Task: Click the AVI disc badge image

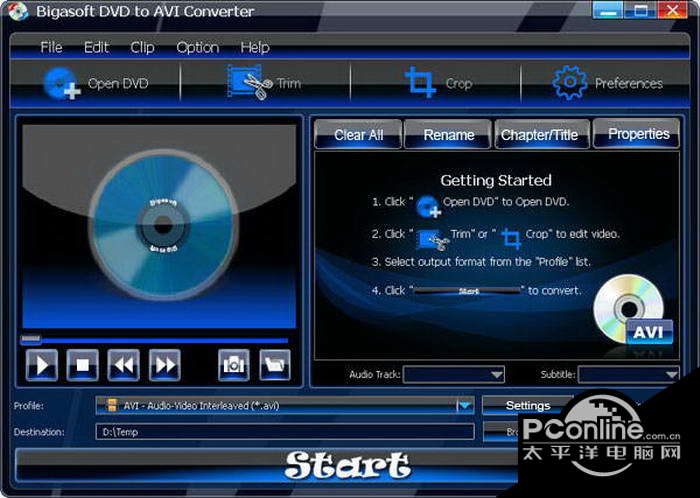Action: pos(633,310)
